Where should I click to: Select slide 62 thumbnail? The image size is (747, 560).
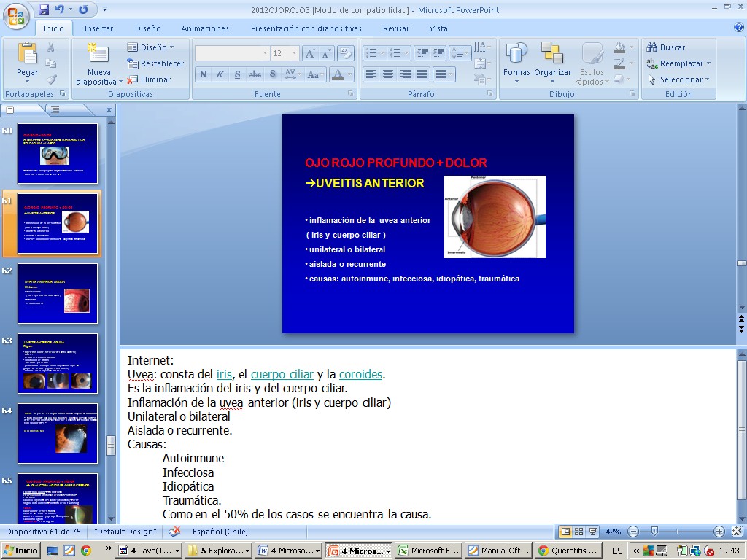[58, 293]
